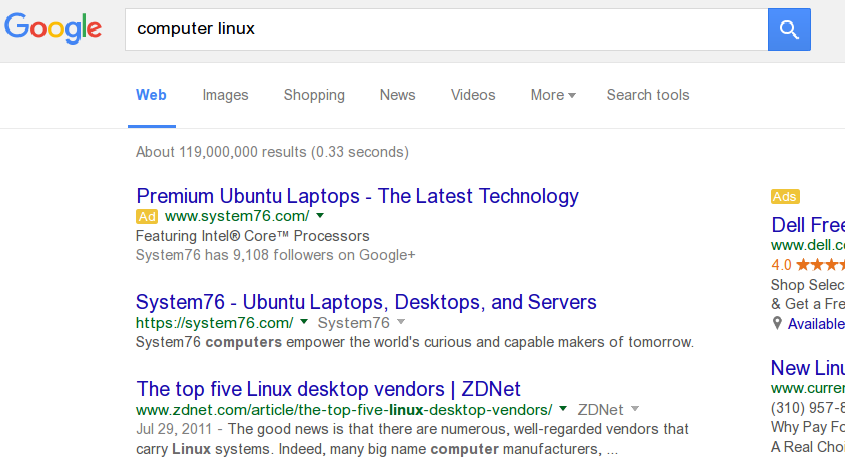Viewport: 845px width, 469px height.
Task: Click the blue magnifier search button
Action: [789, 29]
